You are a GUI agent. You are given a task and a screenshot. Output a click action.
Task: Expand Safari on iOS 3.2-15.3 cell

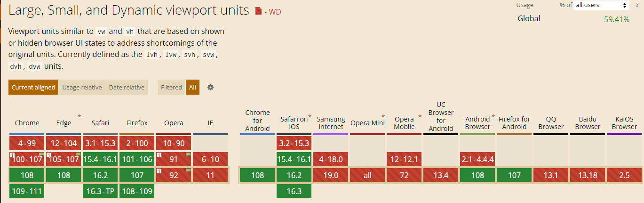click(294, 143)
